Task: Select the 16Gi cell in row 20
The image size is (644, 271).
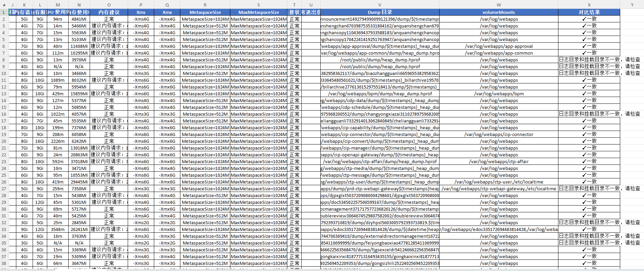Action: point(40,141)
